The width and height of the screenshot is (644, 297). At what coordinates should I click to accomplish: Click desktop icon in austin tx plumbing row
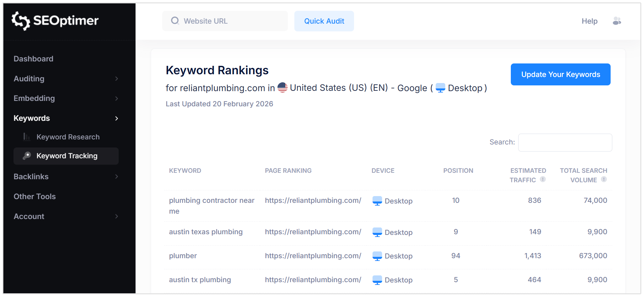pyautogui.click(x=377, y=280)
